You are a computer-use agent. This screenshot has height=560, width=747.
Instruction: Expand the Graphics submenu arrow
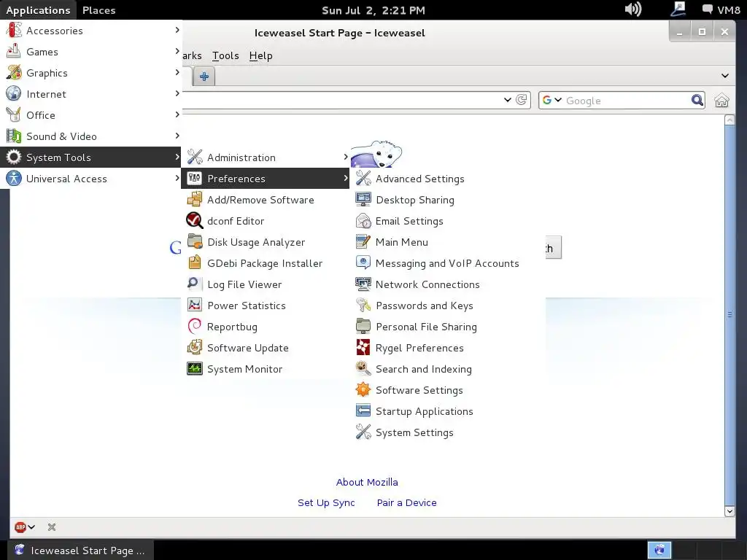177,72
